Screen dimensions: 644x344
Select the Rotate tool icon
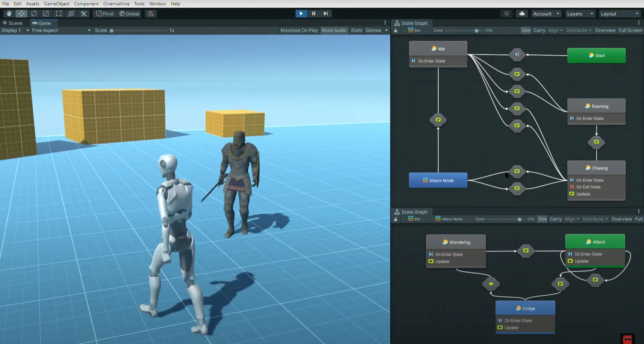pos(34,13)
